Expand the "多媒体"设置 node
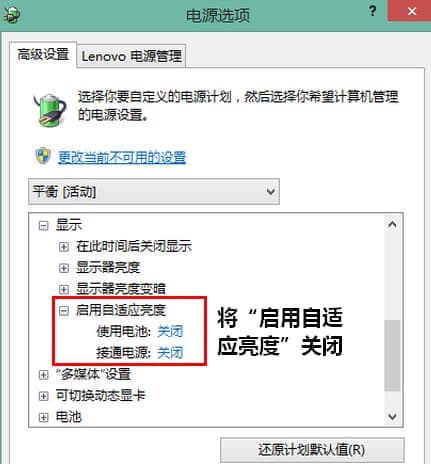The height and width of the screenshot is (464, 431). point(43,375)
